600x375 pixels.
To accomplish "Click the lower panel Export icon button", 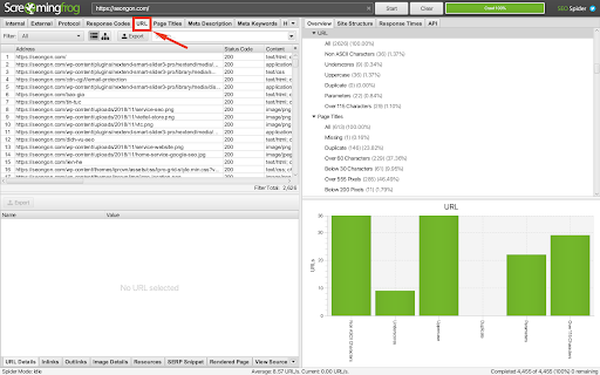I will coord(18,202).
